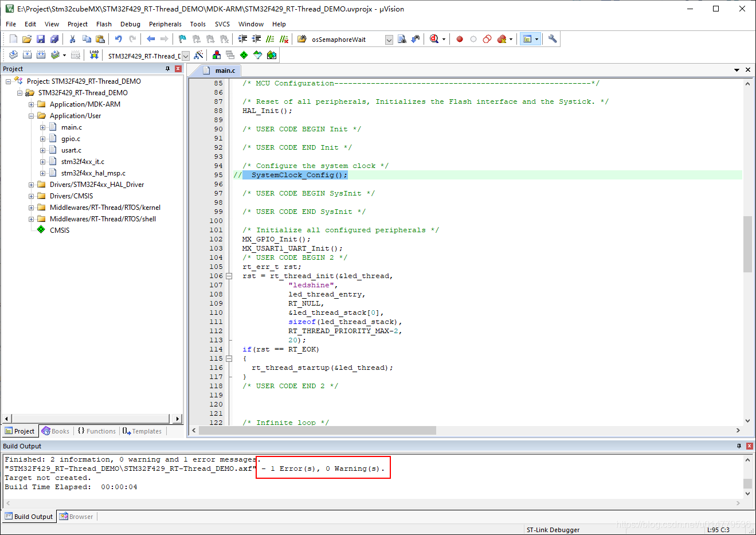Screen dimensions: 756x535
Task: Switch to the Browser tab
Action: coord(76,517)
